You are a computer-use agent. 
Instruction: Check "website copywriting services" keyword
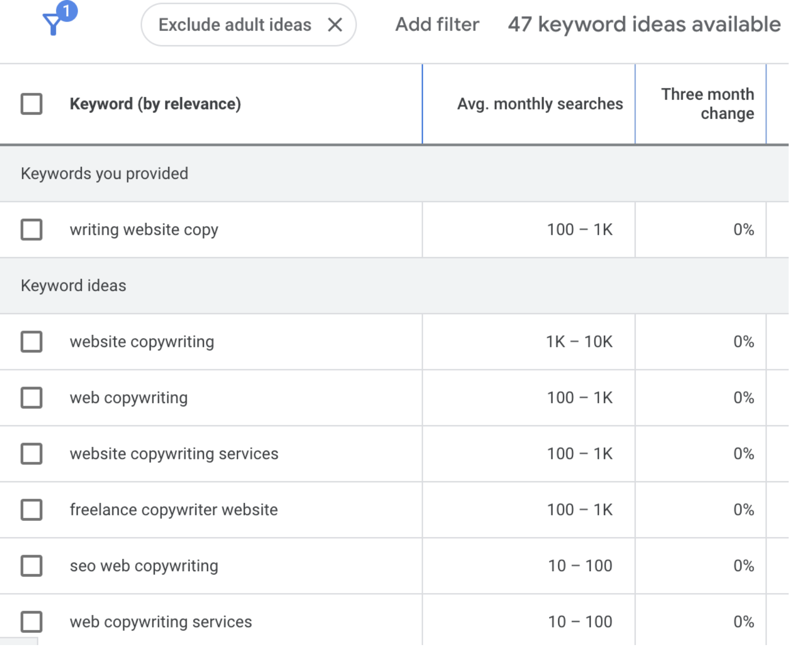(x=32, y=454)
